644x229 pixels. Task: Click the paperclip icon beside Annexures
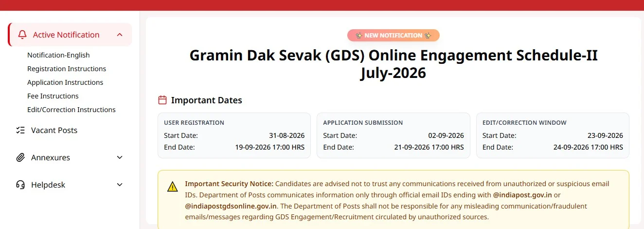coord(20,157)
